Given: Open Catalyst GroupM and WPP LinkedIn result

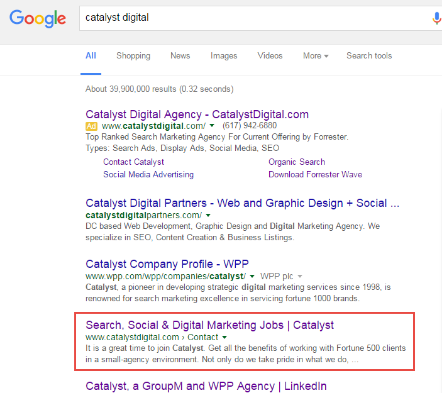Looking at the screenshot, I should (206, 386).
